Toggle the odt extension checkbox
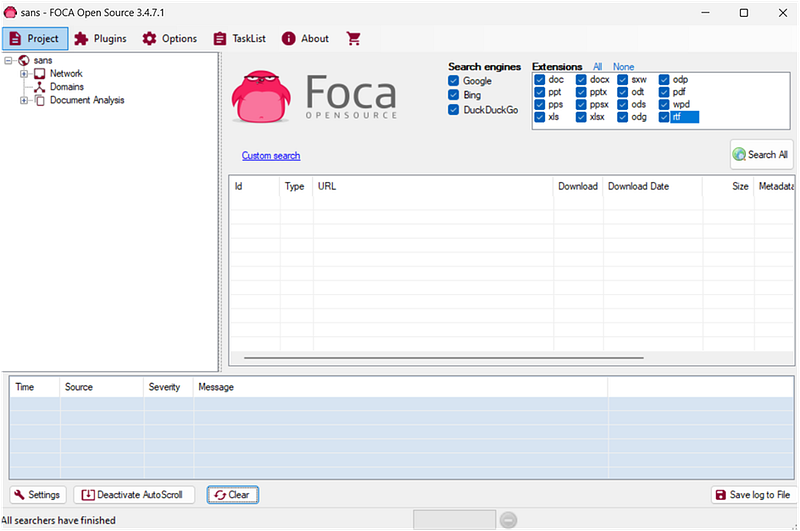800x531 pixels. (622, 92)
